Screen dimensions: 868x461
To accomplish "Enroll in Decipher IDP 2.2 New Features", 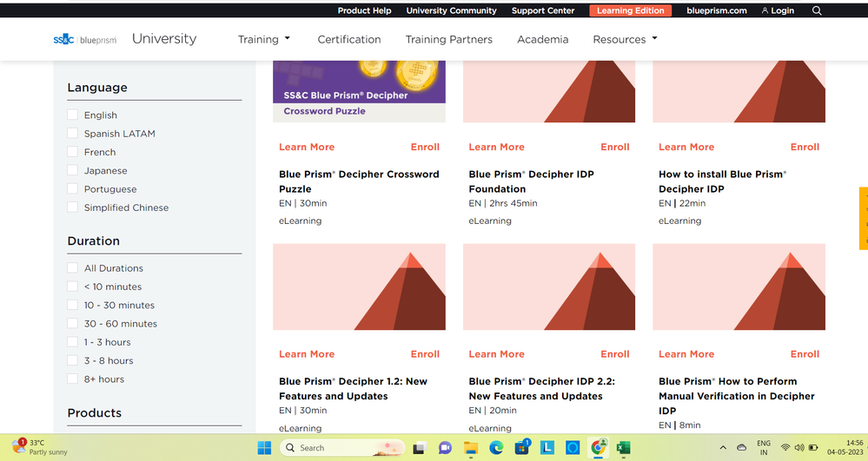I will tap(615, 354).
